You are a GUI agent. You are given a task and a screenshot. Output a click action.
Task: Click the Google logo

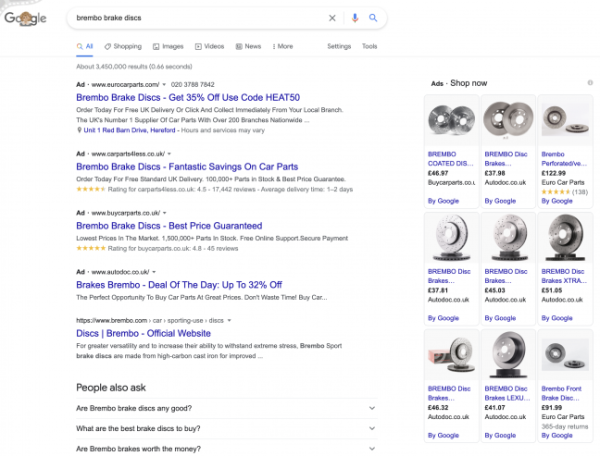point(29,19)
